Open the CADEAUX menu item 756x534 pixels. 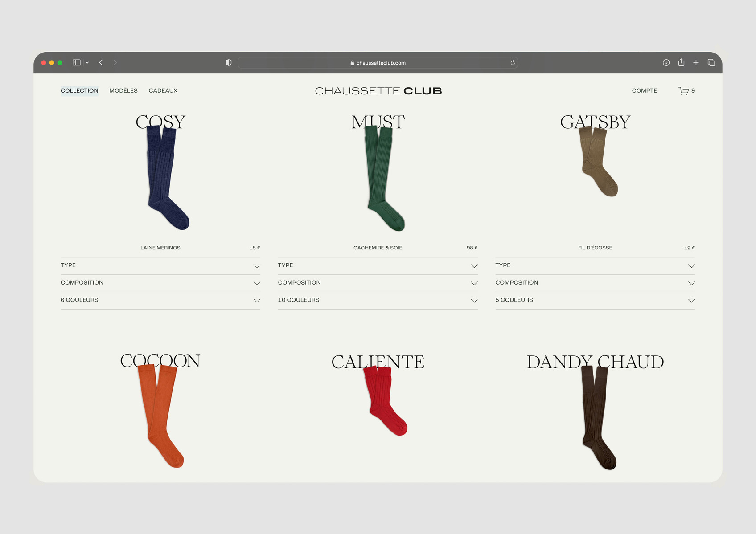(163, 90)
